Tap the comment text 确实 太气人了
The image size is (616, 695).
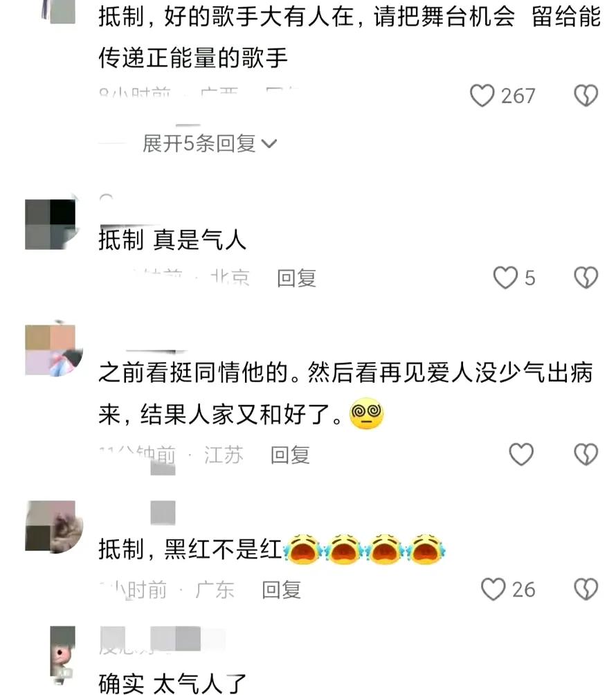(172, 683)
